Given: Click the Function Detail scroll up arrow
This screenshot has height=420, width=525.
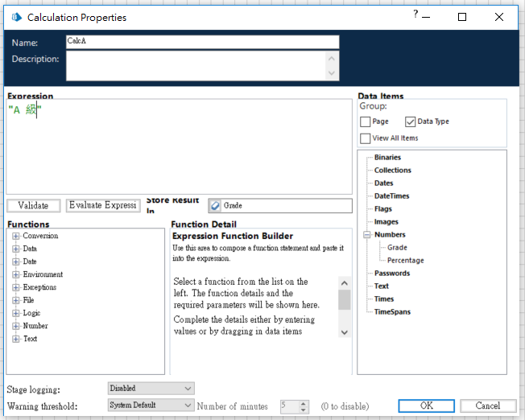Looking at the screenshot, I should coord(344,283).
